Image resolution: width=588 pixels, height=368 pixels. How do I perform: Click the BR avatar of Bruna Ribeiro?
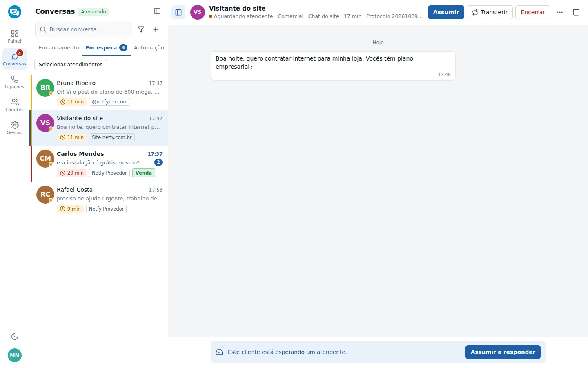tap(45, 88)
